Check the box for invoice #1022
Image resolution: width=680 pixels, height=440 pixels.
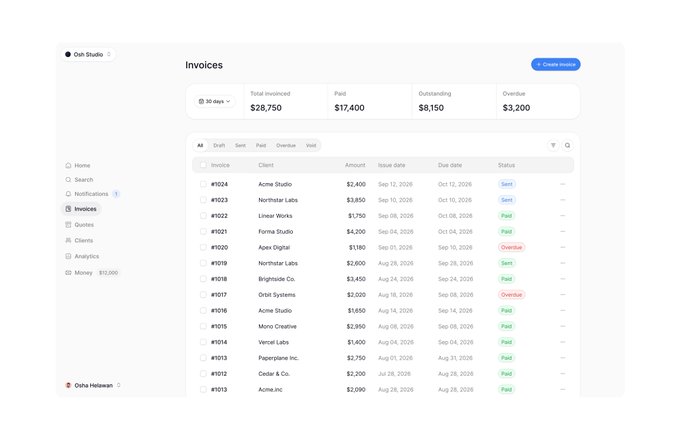coord(203,215)
